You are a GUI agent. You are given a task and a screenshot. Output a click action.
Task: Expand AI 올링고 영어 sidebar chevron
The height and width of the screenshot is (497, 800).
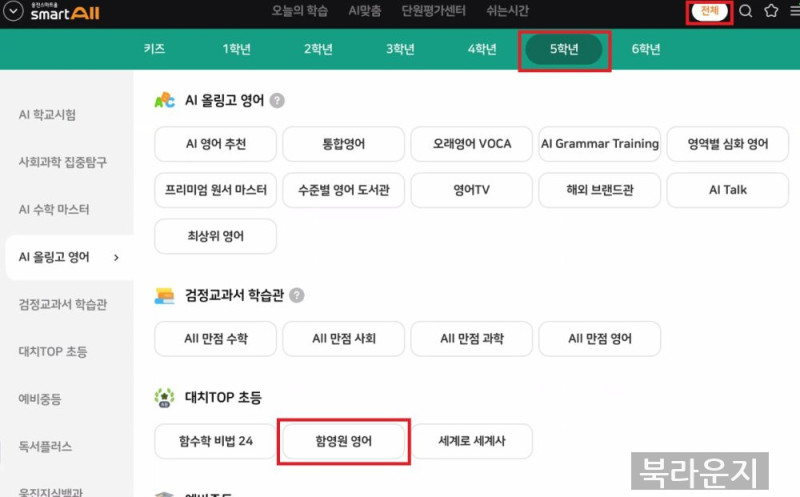[116, 258]
